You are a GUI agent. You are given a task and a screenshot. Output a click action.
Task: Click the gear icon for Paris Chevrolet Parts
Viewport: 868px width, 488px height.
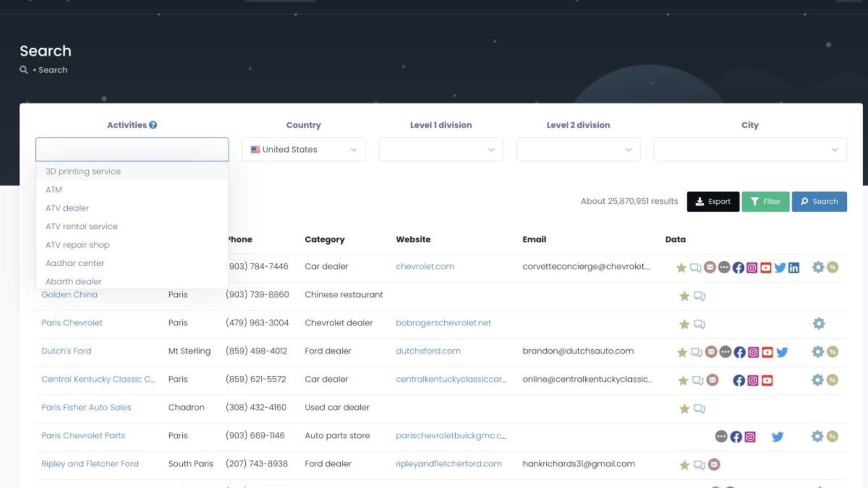pos(817,436)
